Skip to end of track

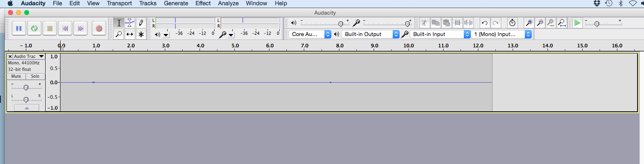tap(80, 28)
